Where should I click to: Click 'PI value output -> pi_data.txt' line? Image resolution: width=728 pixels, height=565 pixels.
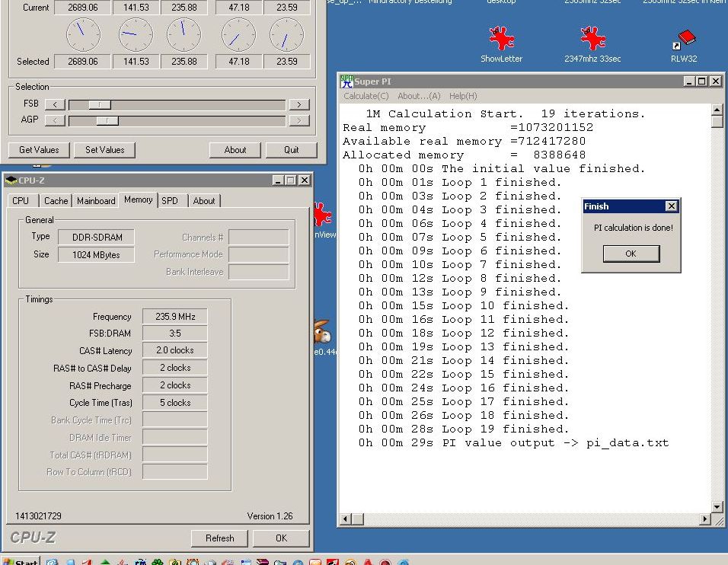[513, 443]
